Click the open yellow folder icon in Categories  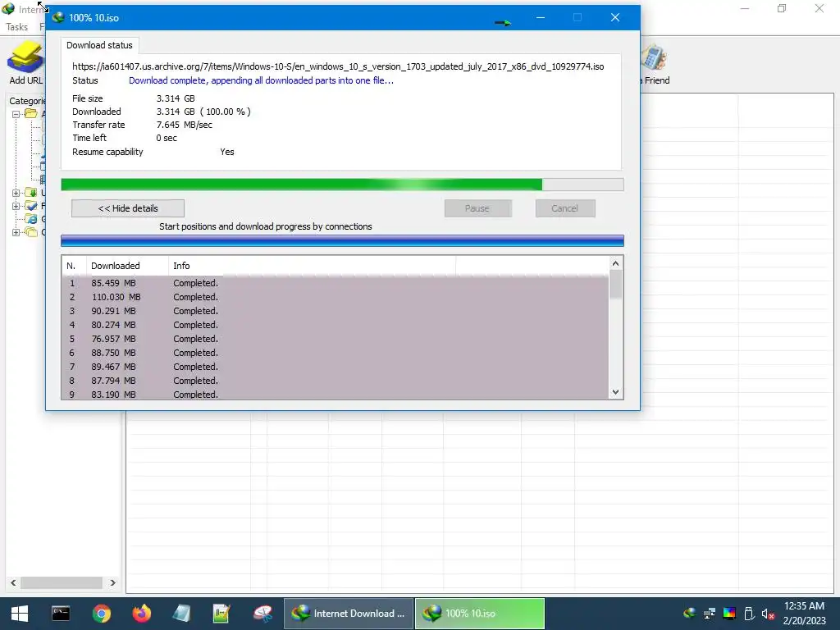[x=31, y=113]
